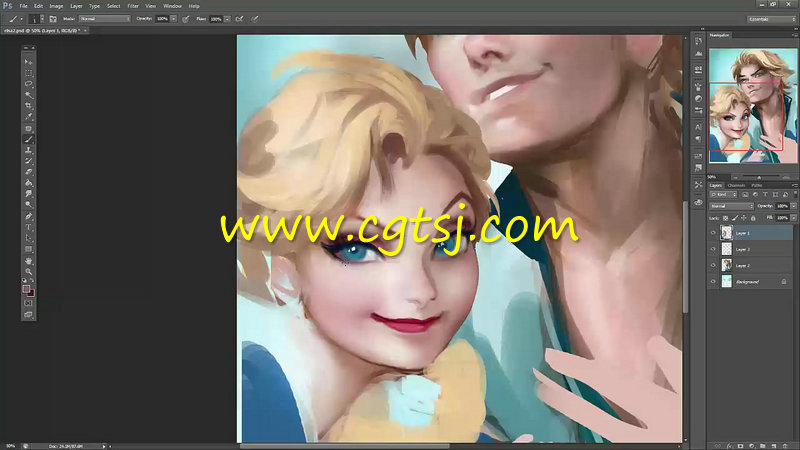Select the Dodge tool

tap(29, 205)
